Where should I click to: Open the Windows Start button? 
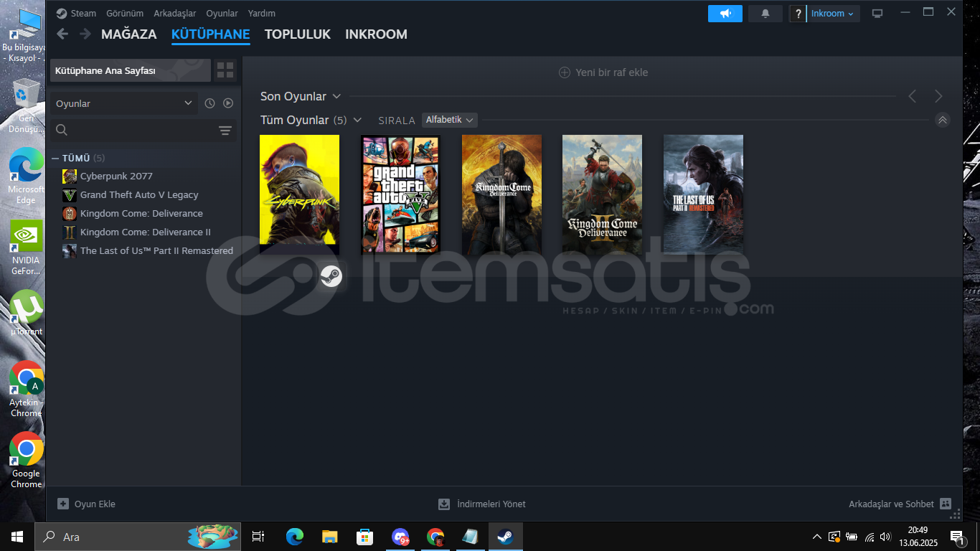pyautogui.click(x=17, y=537)
